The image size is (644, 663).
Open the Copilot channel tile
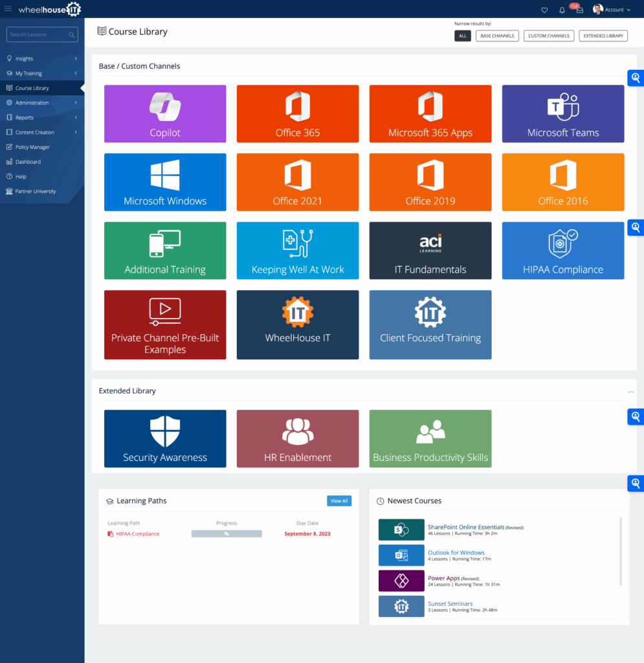pyautogui.click(x=165, y=114)
